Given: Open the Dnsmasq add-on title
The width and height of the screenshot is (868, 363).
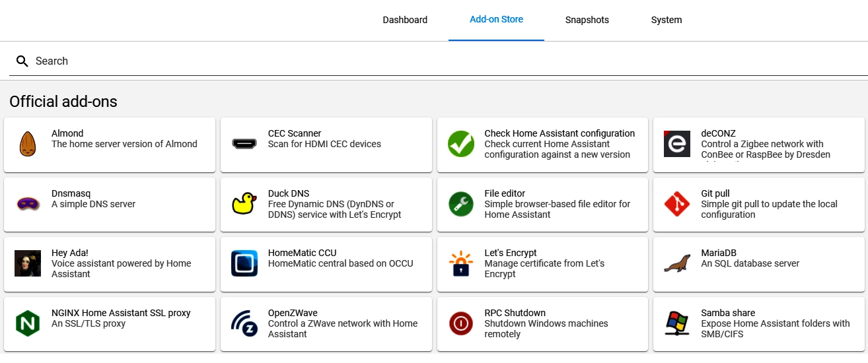Looking at the screenshot, I should 71,193.
